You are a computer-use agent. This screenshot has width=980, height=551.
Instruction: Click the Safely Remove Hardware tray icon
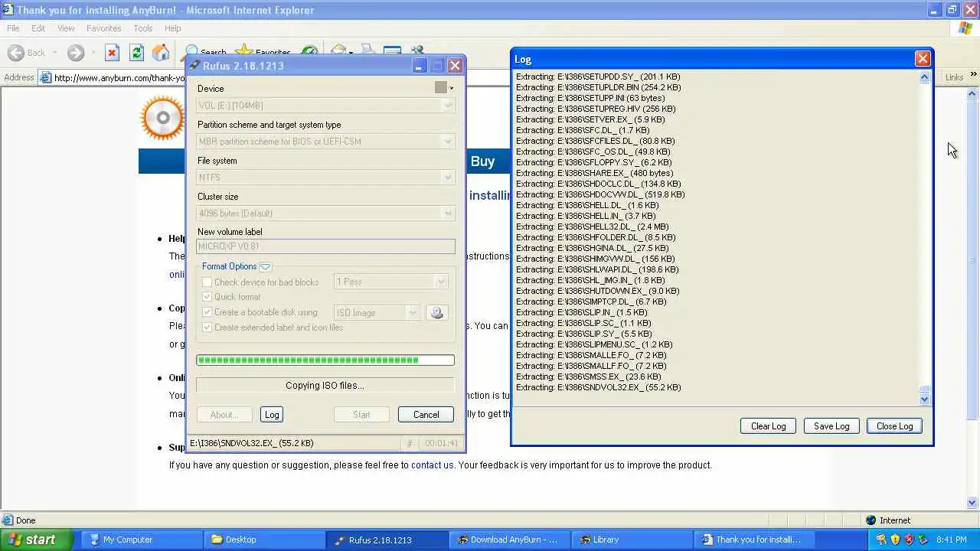click(x=923, y=540)
